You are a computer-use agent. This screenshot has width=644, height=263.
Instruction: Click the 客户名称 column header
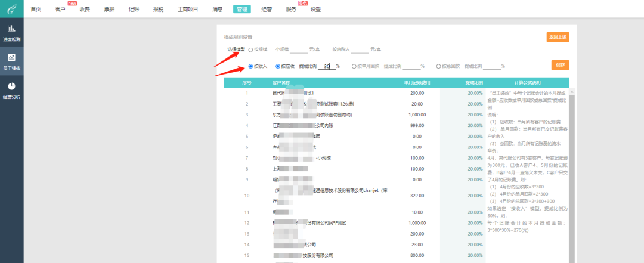(x=281, y=82)
